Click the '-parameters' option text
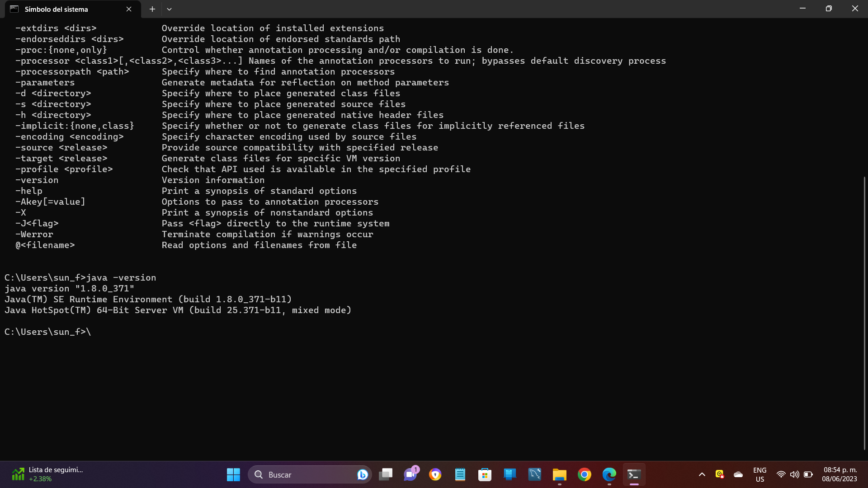Image resolution: width=868 pixels, height=488 pixels. click(x=45, y=82)
